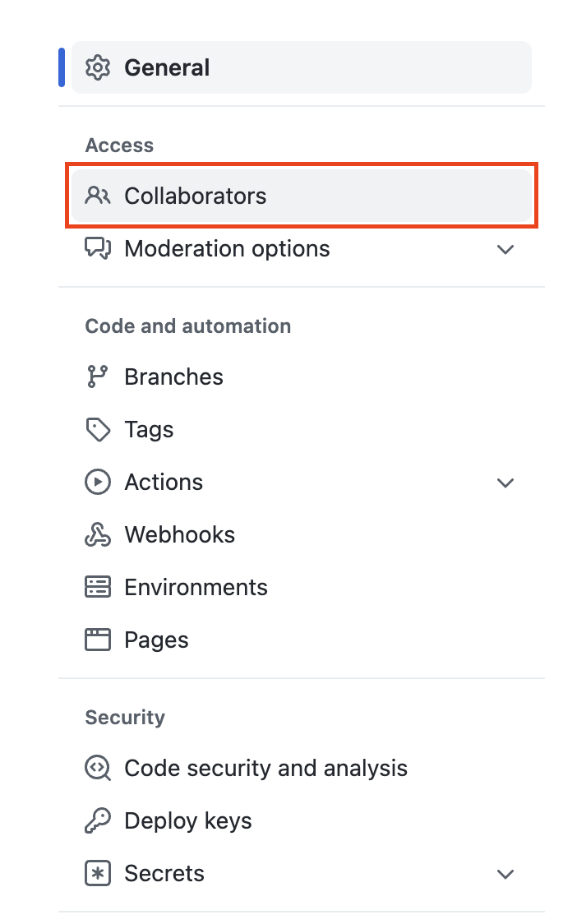Viewport: 577px width, 924px height.
Task: Click the Deploy keys key icon
Action: (97, 820)
